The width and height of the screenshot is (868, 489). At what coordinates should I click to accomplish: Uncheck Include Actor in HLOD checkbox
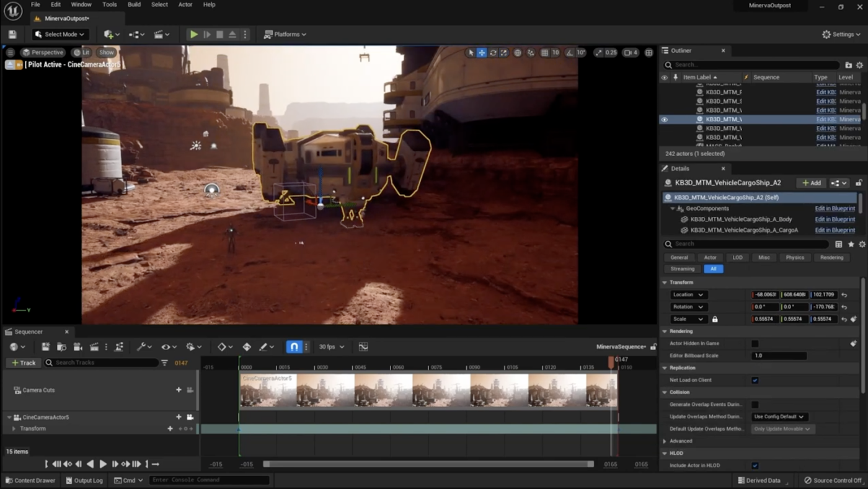tap(755, 465)
